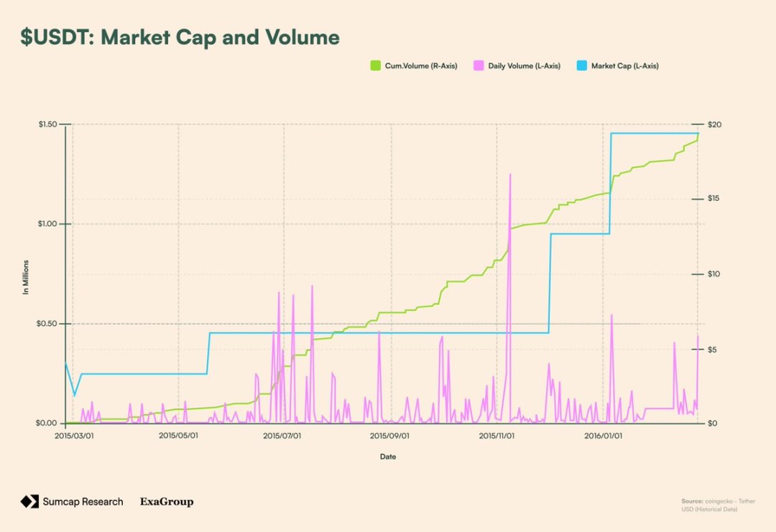Open the Sumcap Research text link
Image resolution: width=776 pixels, height=532 pixels.
(x=83, y=502)
